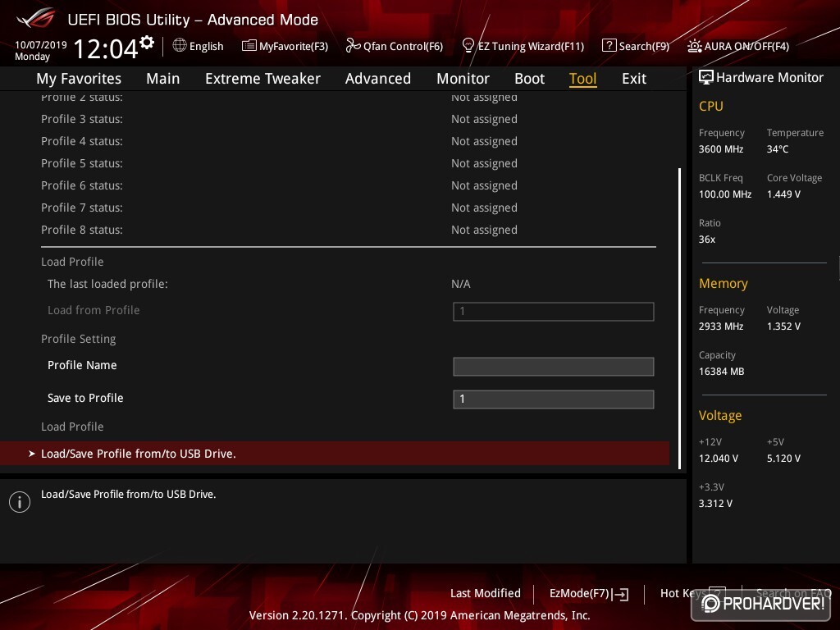Open MyFavorite(F3) list icon

(249, 46)
